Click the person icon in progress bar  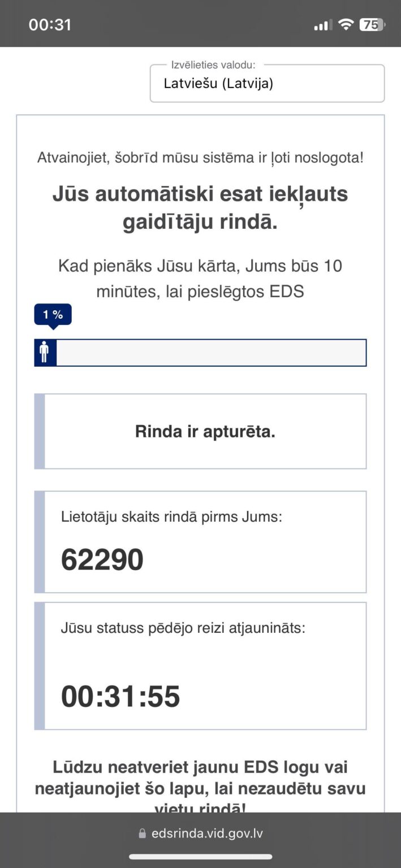[x=44, y=353]
